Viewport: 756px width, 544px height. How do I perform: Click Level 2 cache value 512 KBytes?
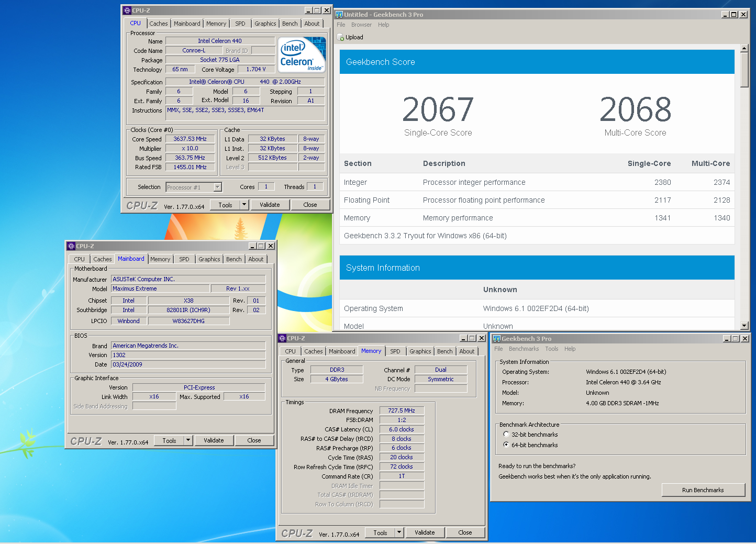tap(272, 158)
